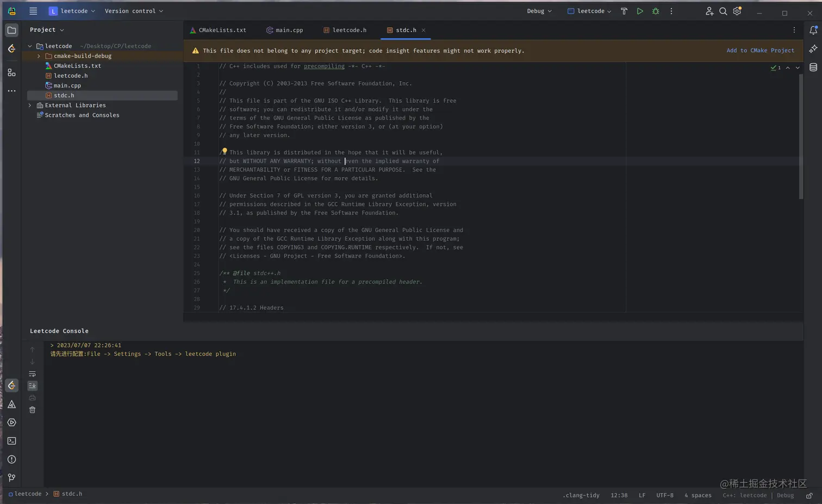Go to previous highlighted problem arrow
The image size is (822, 504).
click(x=788, y=68)
